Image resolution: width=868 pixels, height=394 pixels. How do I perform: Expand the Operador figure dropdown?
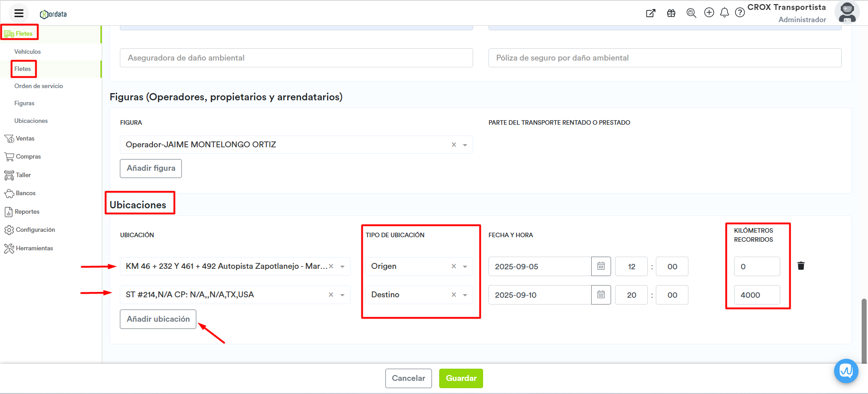click(x=465, y=145)
